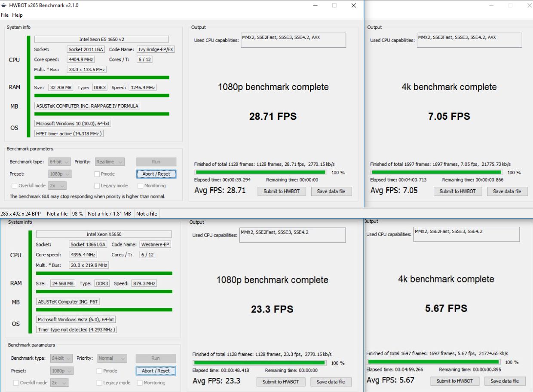This screenshot has height=392, width=533.
Task: Click progress bar above Elapsed time 00:00:48.418
Action: 260,363
